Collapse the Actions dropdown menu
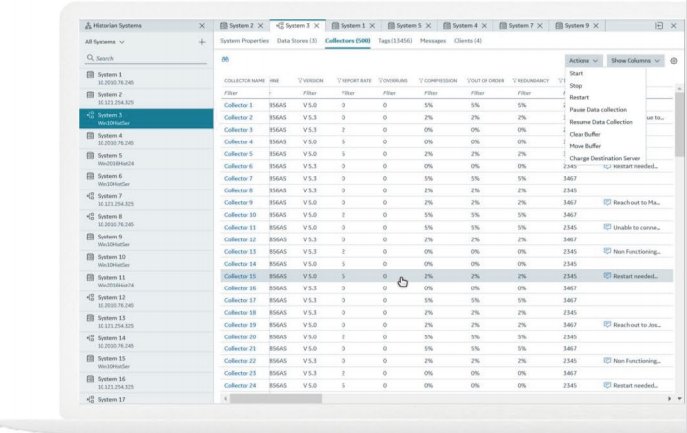This screenshot has width=687, height=433. point(584,61)
